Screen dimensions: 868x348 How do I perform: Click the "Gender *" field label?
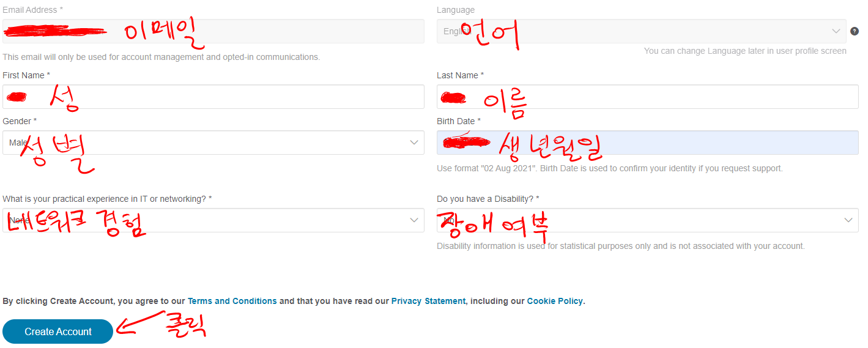tap(20, 121)
